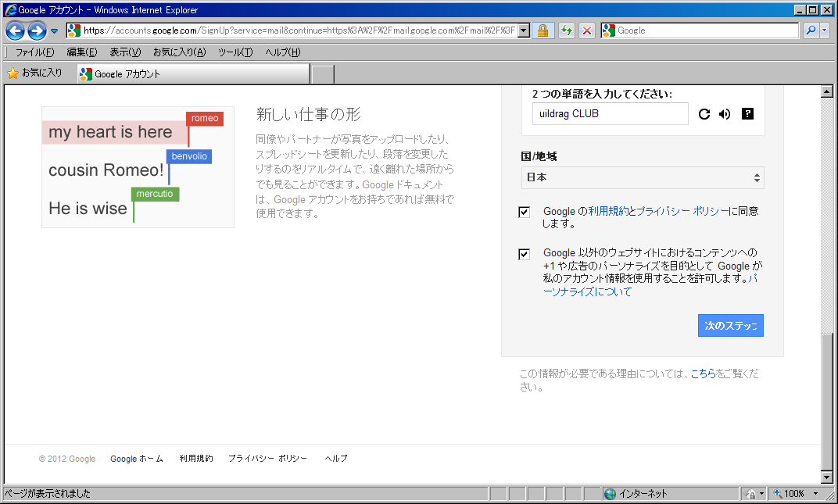Click the インターネット zone globe icon

coord(610,494)
